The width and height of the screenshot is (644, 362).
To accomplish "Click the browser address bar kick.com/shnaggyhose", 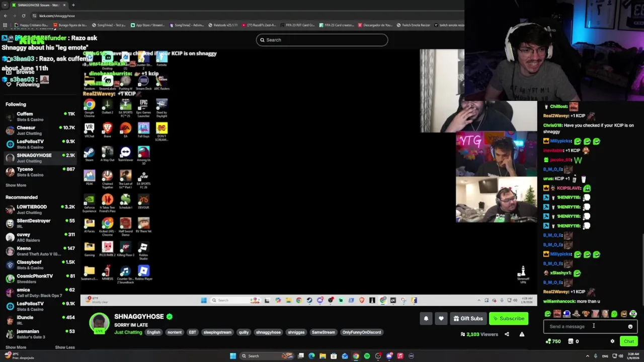I will (x=57, y=16).
